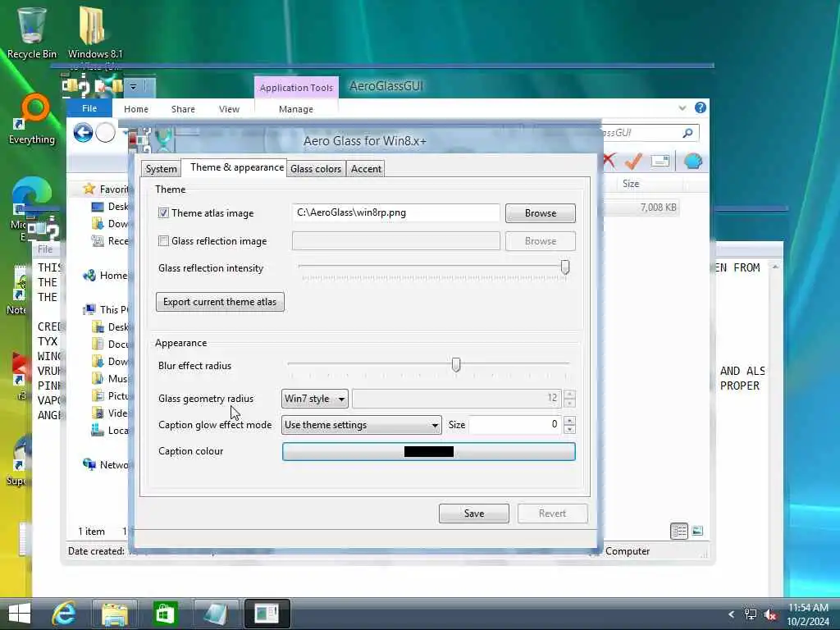Decrease the caption glow Size value

(569, 429)
